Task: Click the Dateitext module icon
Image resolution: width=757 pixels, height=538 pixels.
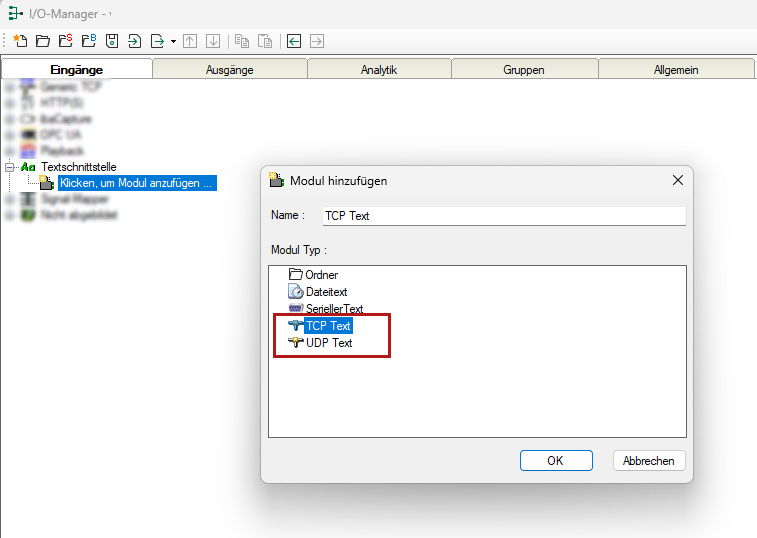Action: click(x=295, y=292)
